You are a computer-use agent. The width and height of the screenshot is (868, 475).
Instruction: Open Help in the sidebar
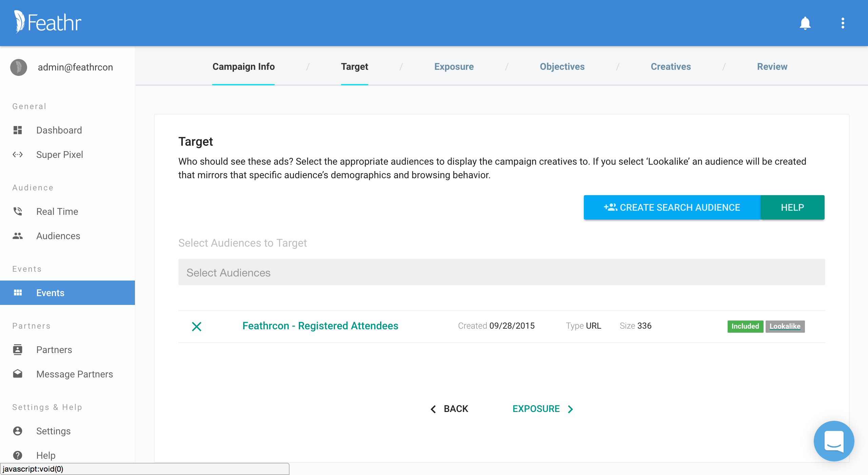coord(46,455)
